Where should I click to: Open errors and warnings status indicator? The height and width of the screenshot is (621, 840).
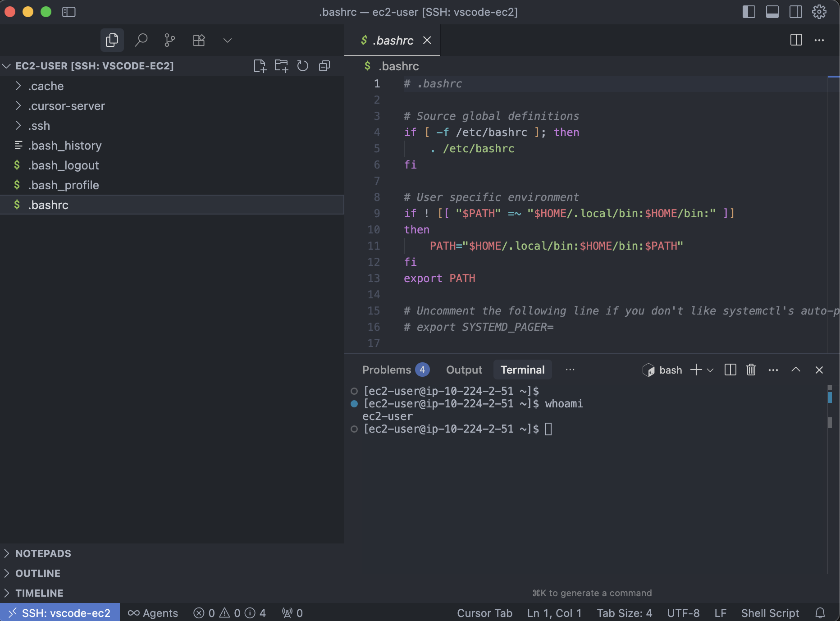pos(229,613)
